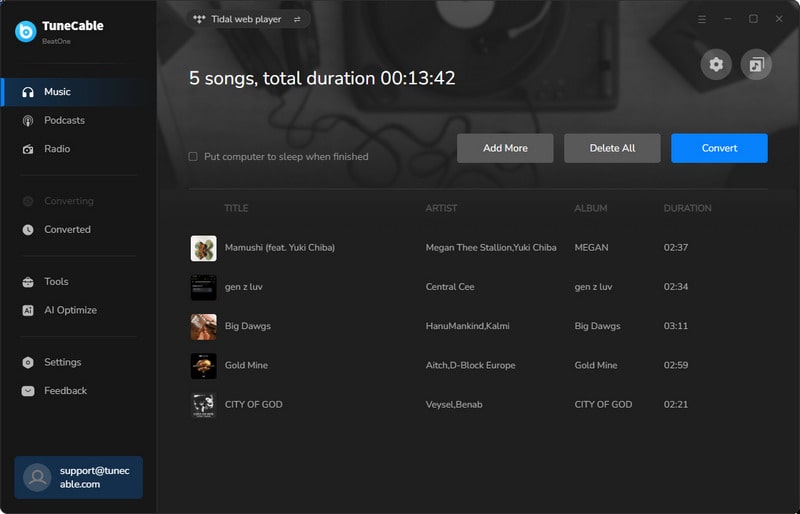Click the Tidal logo icon
This screenshot has width=800, height=514.
click(x=199, y=19)
